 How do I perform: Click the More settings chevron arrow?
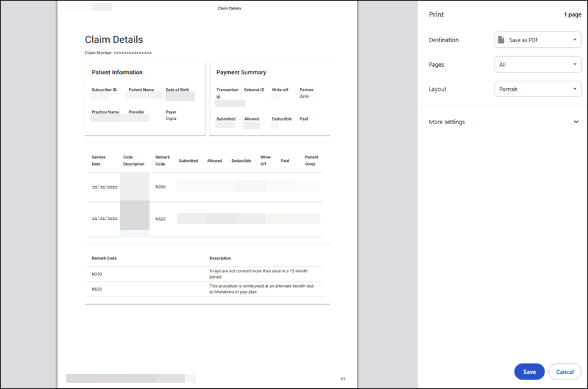click(576, 122)
